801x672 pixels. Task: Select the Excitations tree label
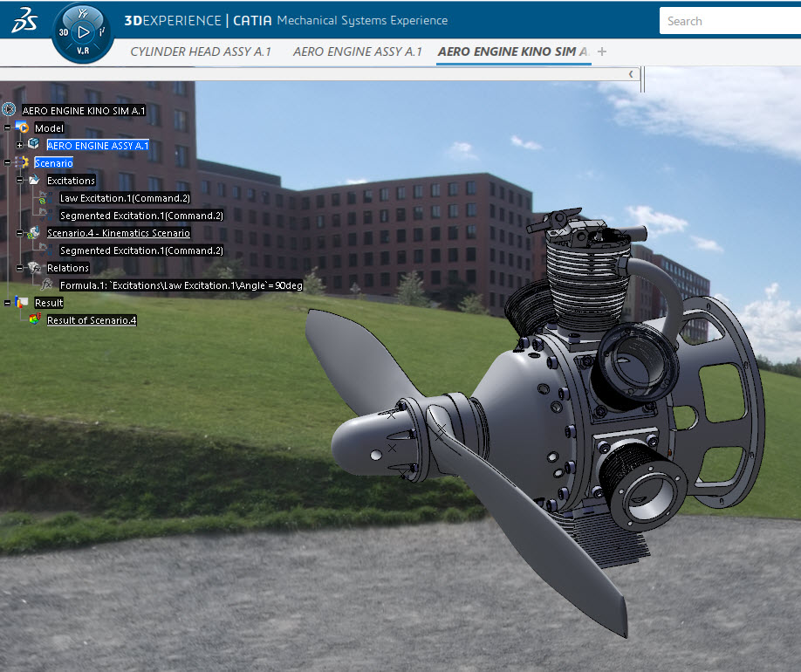coord(71,180)
